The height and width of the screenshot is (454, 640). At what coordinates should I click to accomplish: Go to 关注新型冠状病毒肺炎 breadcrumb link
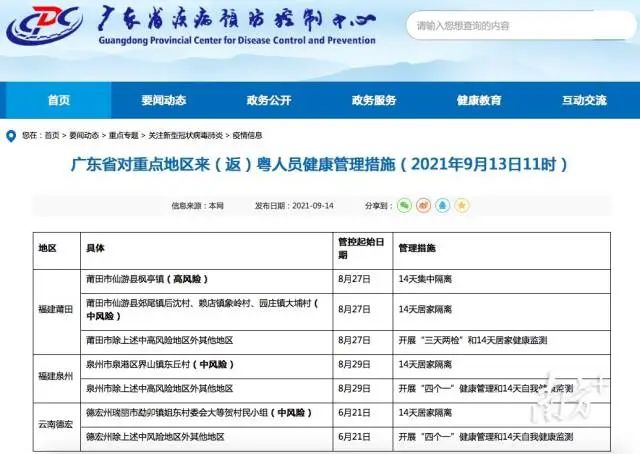point(185,136)
